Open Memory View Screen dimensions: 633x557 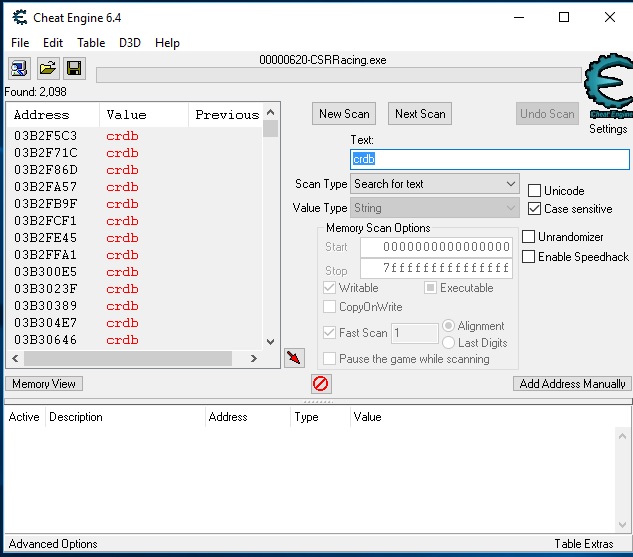(44, 384)
